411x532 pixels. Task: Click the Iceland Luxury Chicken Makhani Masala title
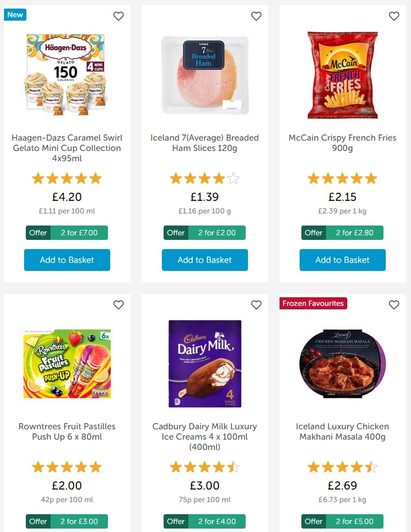click(343, 432)
